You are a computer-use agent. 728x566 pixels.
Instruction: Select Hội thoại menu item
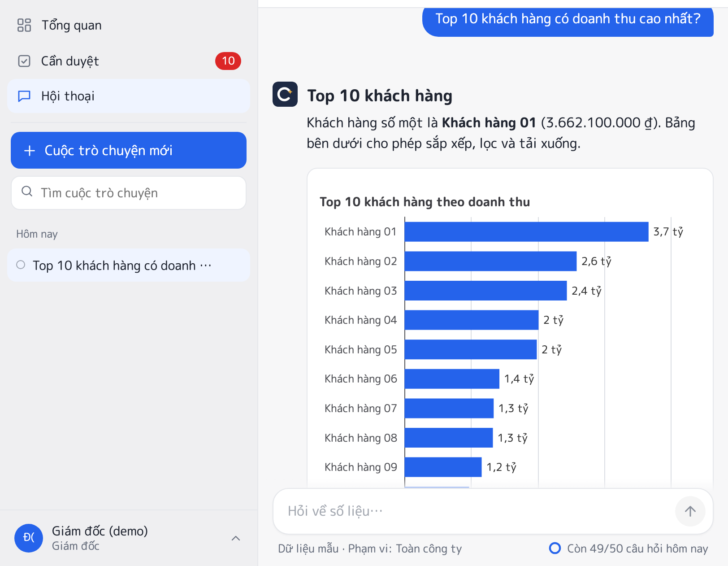pyautogui.click(x=129, y=96)
